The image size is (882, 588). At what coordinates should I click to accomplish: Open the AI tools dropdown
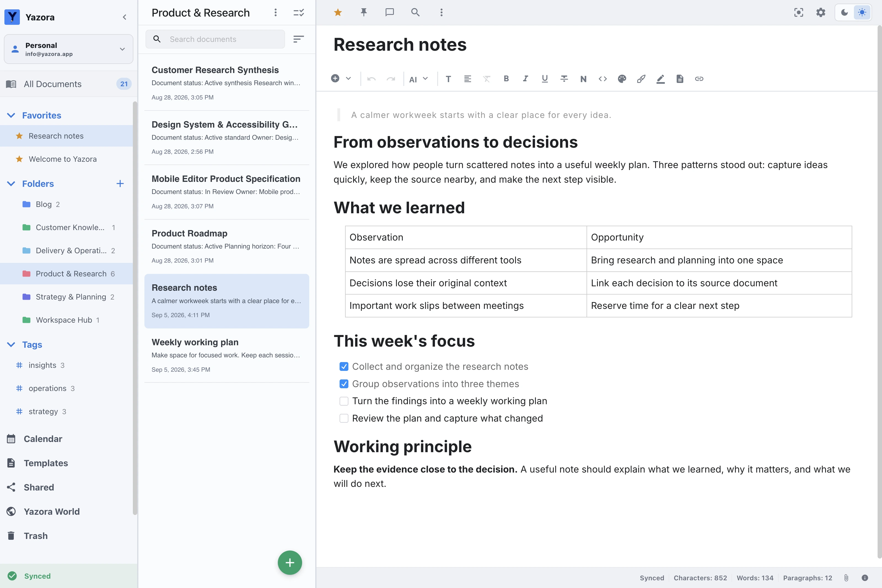pos(418,79)
